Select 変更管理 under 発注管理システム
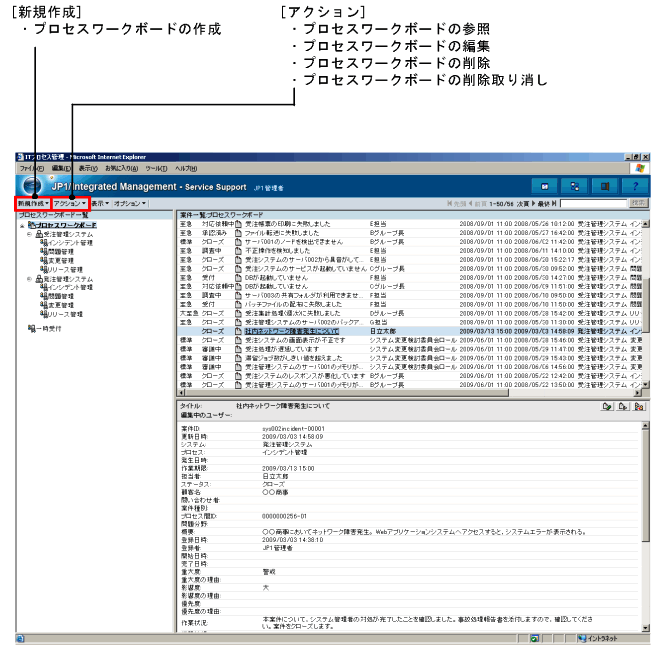Screen dimensions: 652x647 pos(61,305)
